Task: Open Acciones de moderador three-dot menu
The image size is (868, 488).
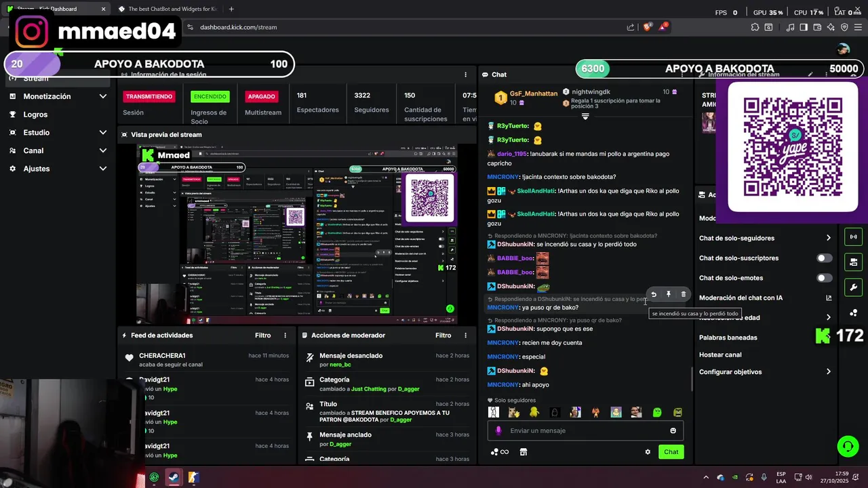Action: point(465,335)
